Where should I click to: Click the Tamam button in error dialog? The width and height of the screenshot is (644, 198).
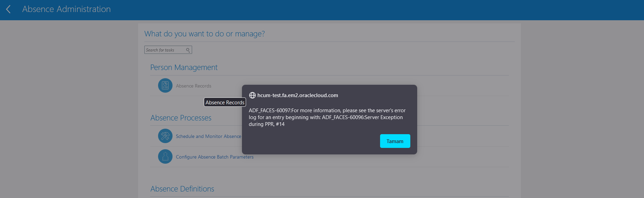pyautogui.click(x=395, y=141)
